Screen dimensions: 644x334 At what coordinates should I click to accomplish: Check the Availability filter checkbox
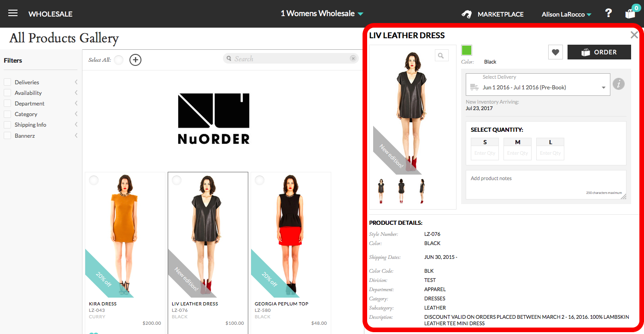coord(7,93)
